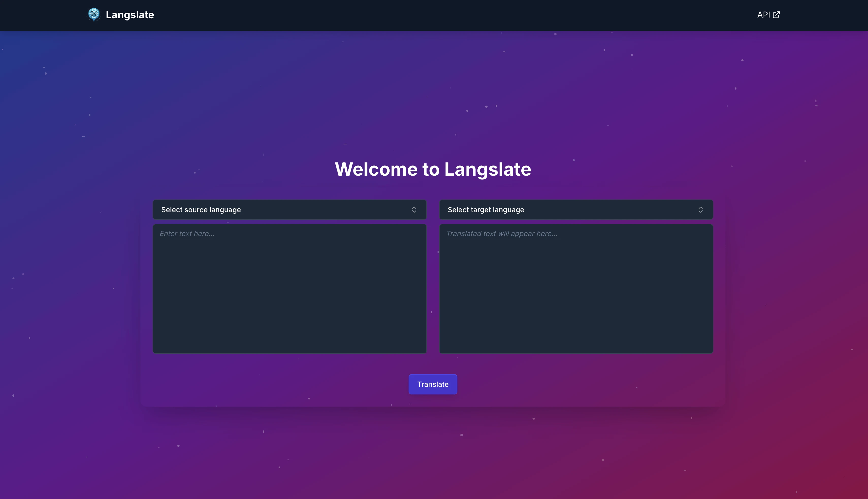Click the Translate button
The image size is (868, 499).
433,384
